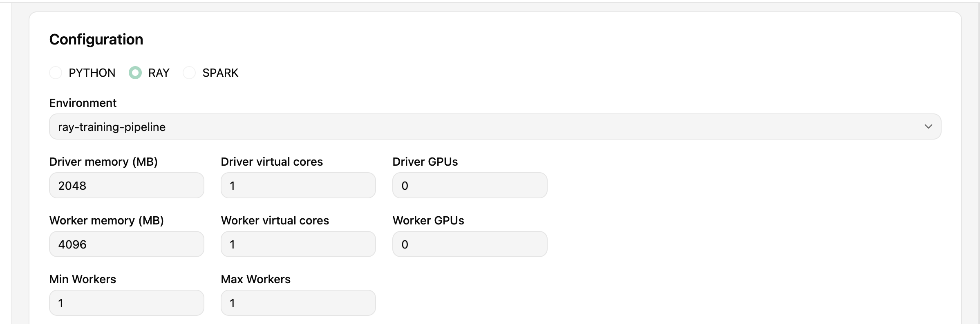Click the Driver GPUs label
This screenshot has height=324, width=980.
425,162
